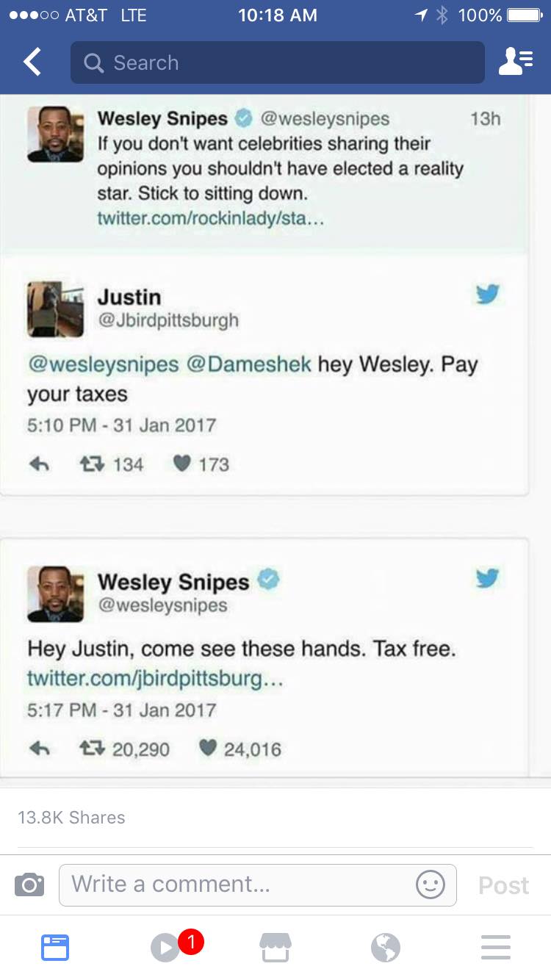Tap the heart icon with 24,016 likes
Image resolution: width=551 pixels, height=980 pixels.
[209, 749]
